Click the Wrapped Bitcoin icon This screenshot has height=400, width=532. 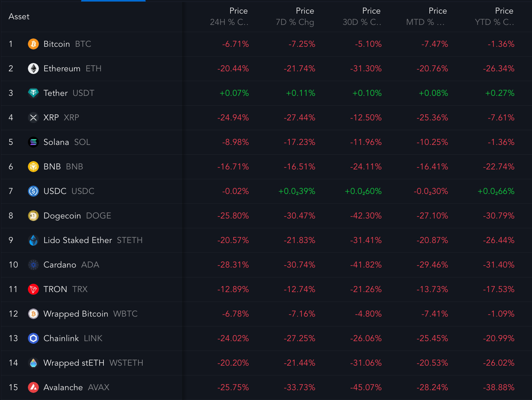point(33,314)
